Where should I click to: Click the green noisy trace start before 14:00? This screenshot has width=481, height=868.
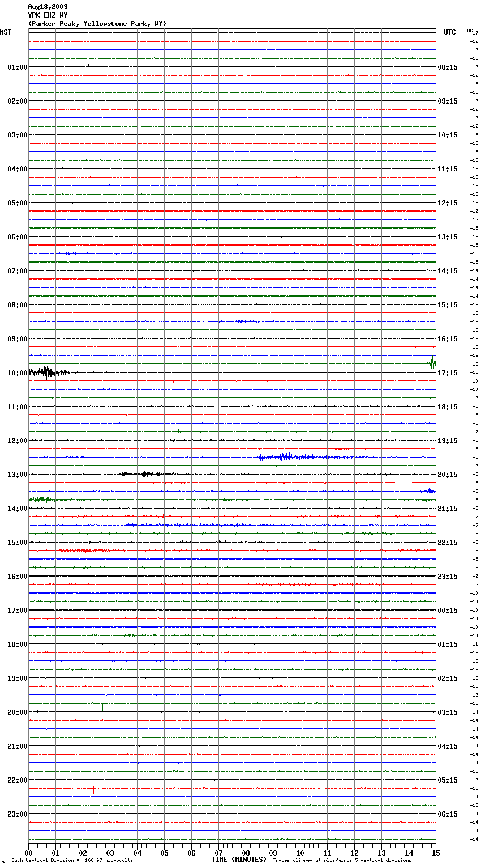click(x=49, y=499)
